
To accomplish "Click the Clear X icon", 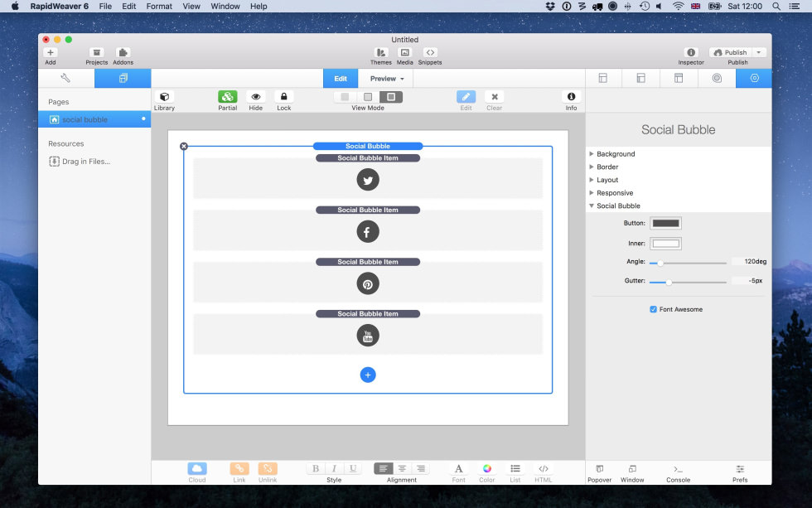I will 495,97.
